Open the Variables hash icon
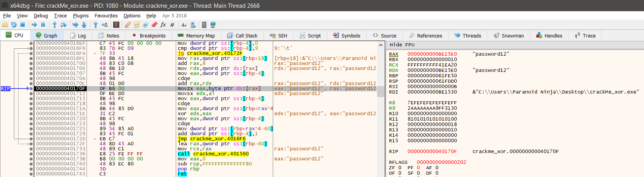 [x=172, y=25]
